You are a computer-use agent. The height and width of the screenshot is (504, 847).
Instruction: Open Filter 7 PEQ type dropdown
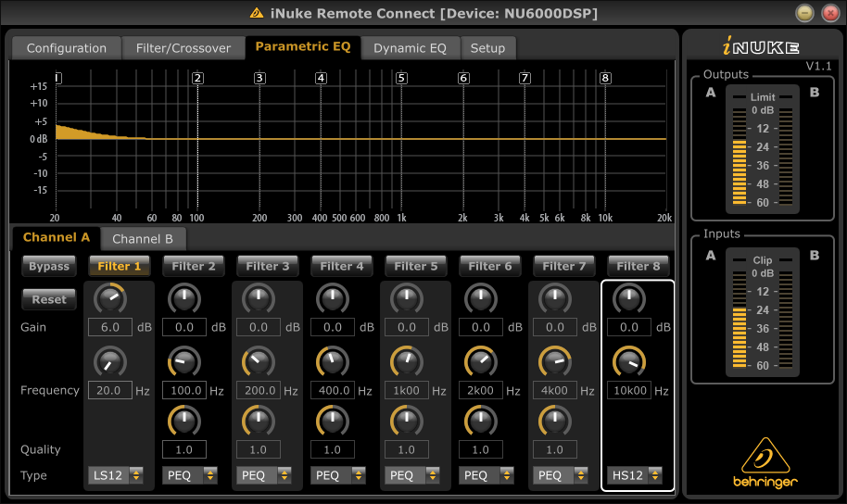coord(560,475)
